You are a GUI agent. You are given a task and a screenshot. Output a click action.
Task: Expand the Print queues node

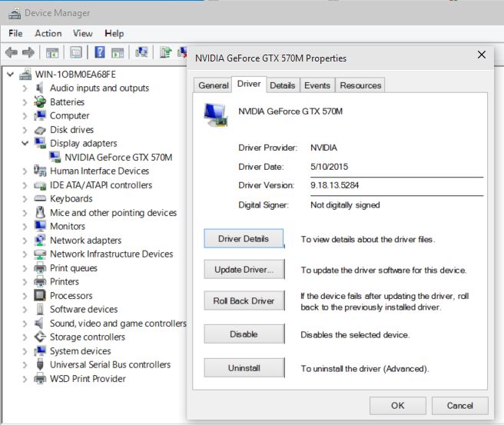coord(25,267)
